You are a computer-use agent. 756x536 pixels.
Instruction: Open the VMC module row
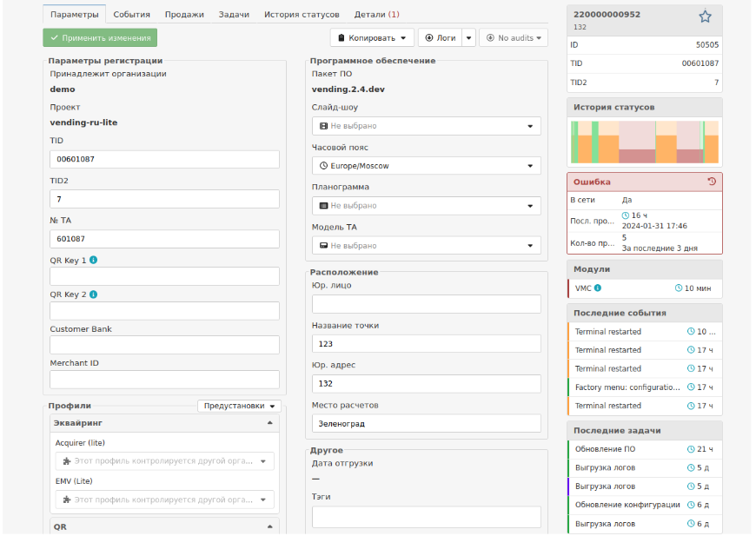(x=645, y=288)
